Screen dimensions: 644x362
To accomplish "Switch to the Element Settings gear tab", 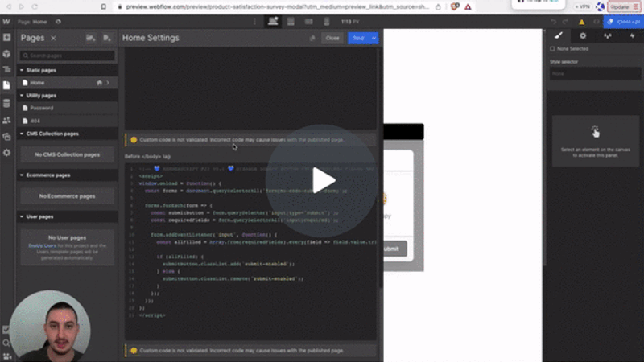I will [x=583, y=35].
